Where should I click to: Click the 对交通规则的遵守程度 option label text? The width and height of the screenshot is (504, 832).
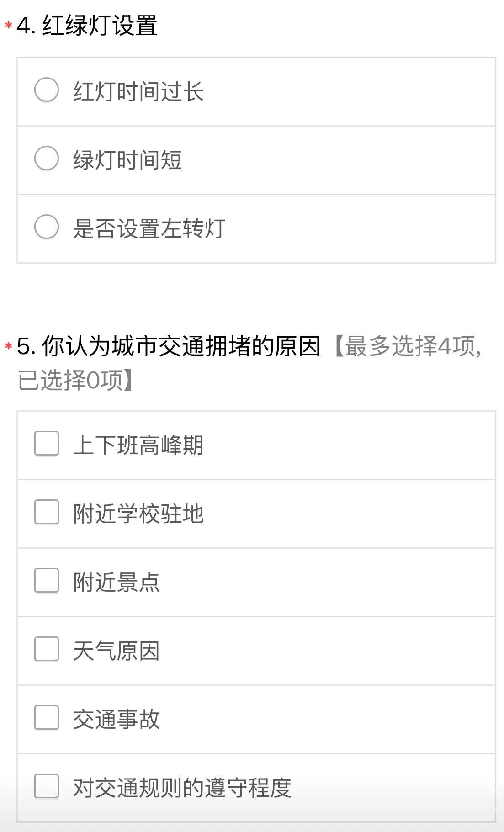click(x=182, y=788)
